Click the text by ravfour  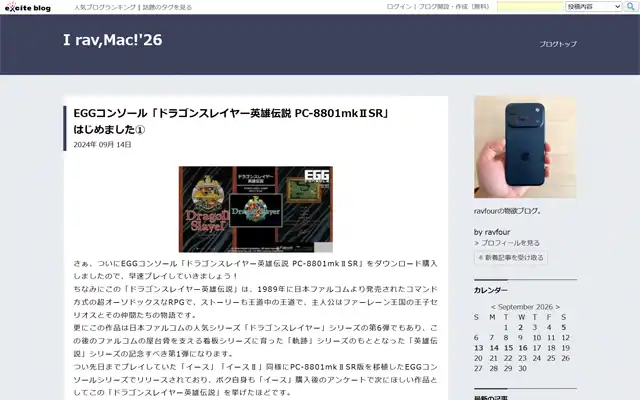click(x=492, y=232)
